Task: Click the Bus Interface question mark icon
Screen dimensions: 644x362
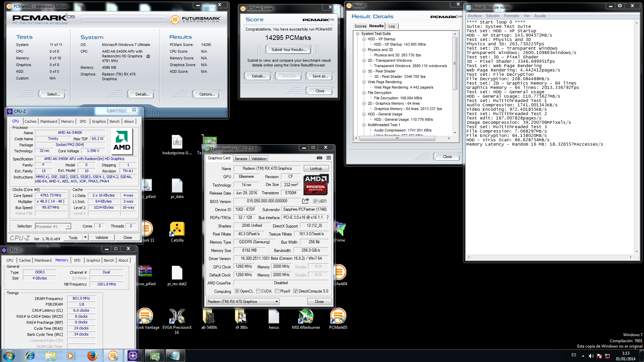Action: click(328, 217)
